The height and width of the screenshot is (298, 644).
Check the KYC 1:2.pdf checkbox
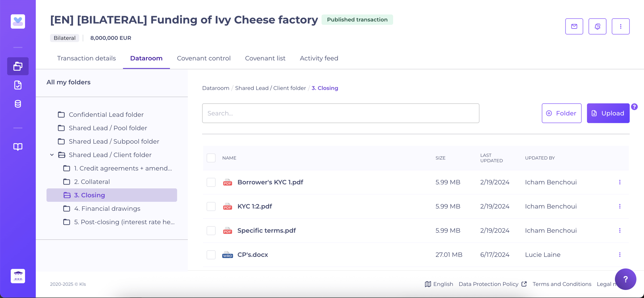[211, 206]
